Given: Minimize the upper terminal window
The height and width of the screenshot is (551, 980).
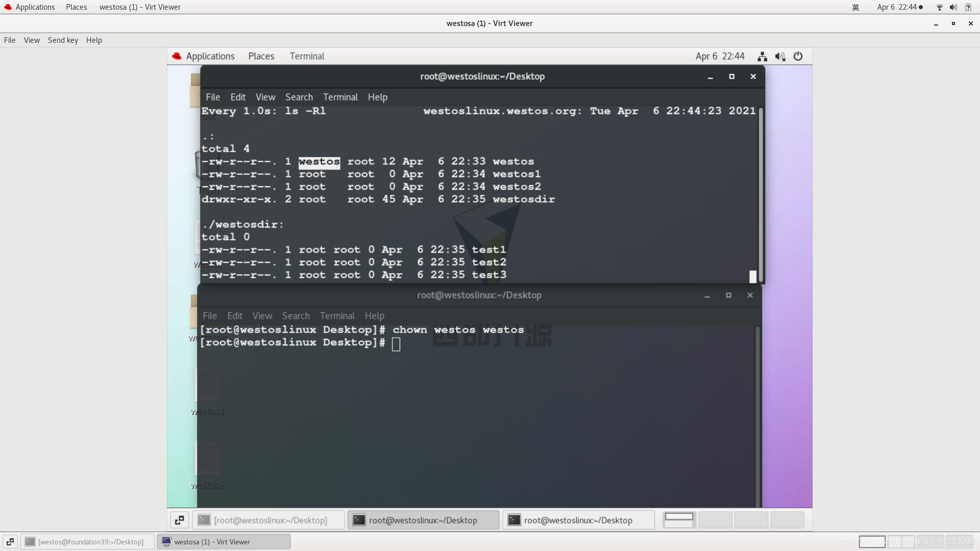Looking at the screenshot, I should click(x=710, y=77).
